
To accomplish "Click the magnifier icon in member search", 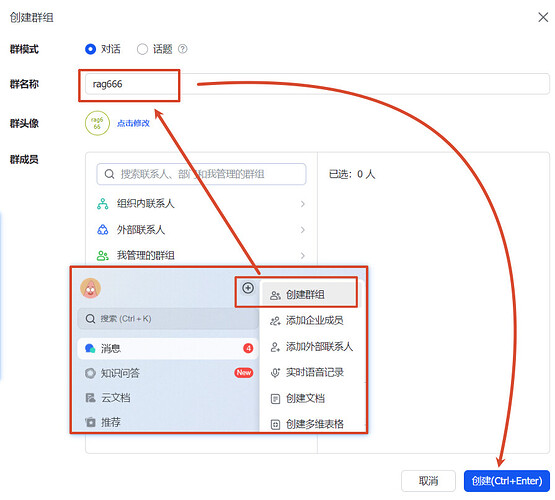I will tap(109, 174).
